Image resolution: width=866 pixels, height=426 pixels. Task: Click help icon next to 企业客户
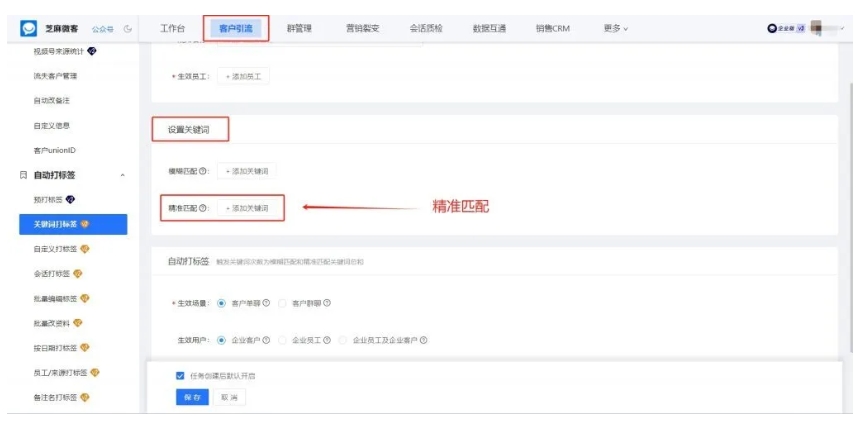coord(266,340)
